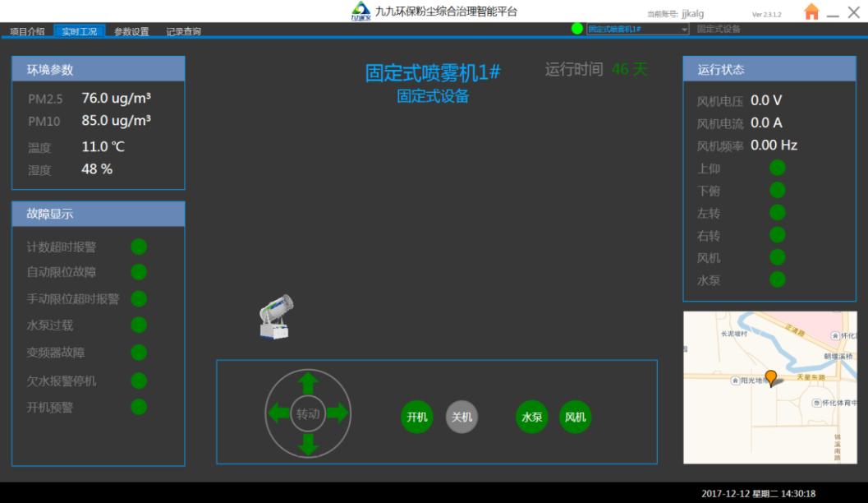
Task: Click the 上仰 green status indicator
Action: pos(777,168)
